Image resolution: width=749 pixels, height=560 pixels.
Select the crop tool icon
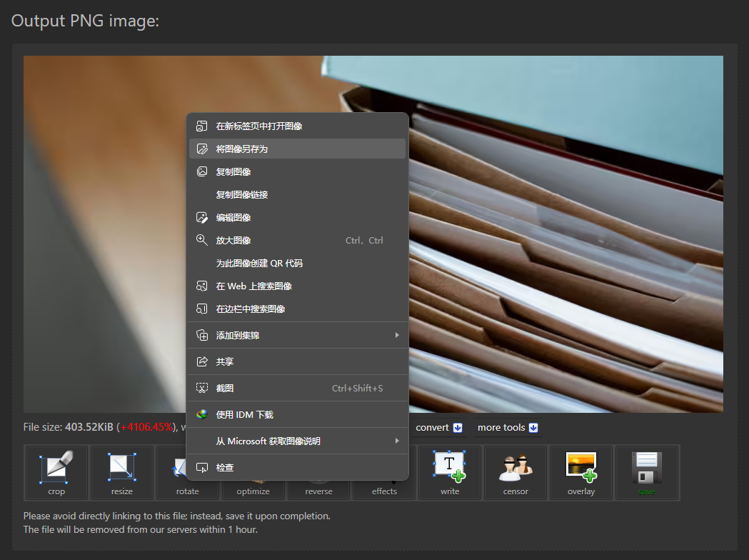click(x=56, y=472)
